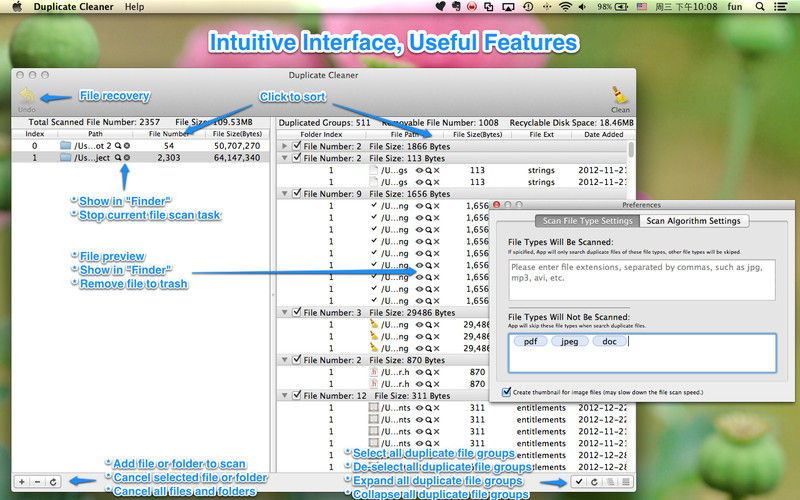
Task: Collapse the File Number: 12 group
Action: tap(285, 396)
